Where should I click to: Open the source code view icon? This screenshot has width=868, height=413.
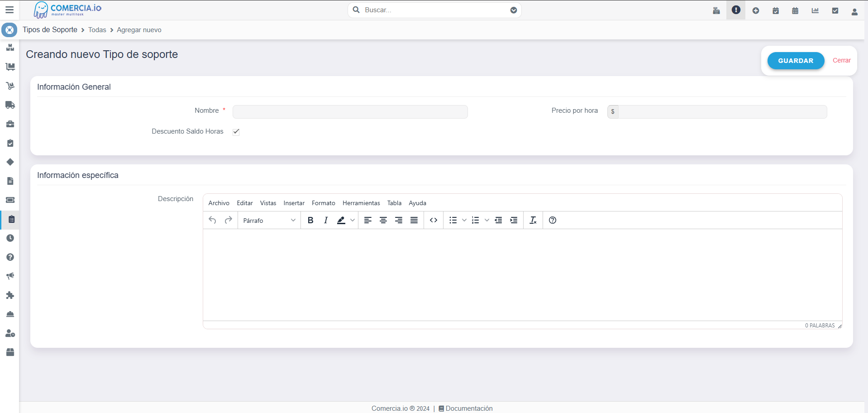pyautogui.click(x=434, y=220)
